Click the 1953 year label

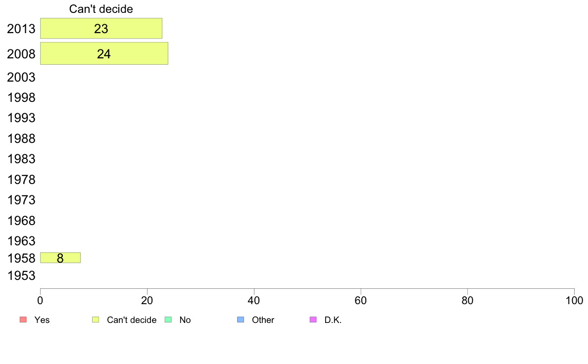click(21, 275)
